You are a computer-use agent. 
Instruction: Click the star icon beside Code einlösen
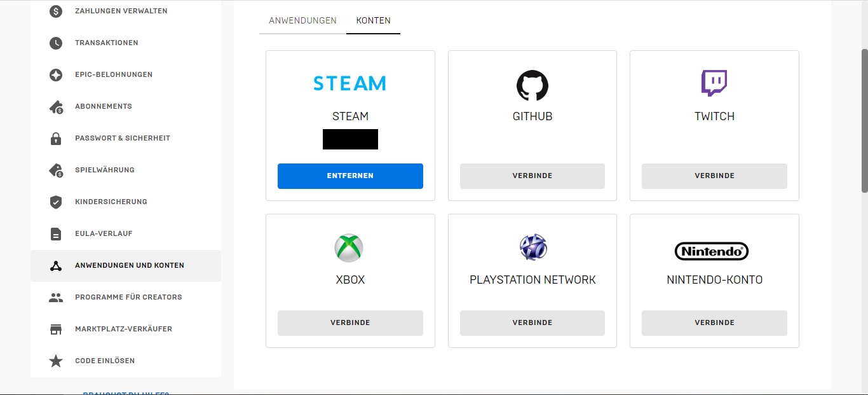tap(56, 361)
